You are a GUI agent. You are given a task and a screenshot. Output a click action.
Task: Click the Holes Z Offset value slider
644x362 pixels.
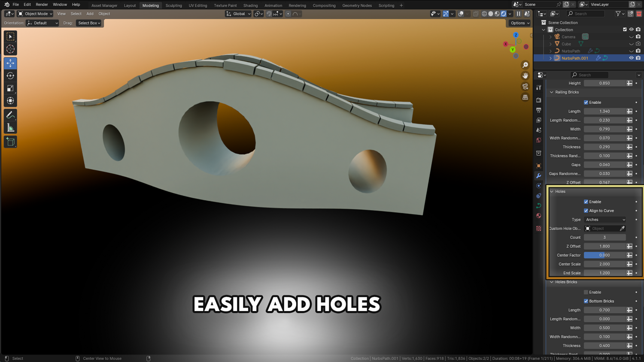point(605,246)
